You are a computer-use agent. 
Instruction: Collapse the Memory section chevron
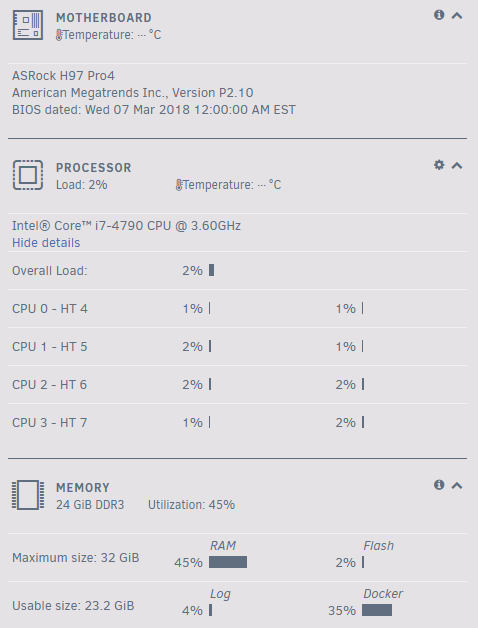pyautogui.click(x=457, y=485)
